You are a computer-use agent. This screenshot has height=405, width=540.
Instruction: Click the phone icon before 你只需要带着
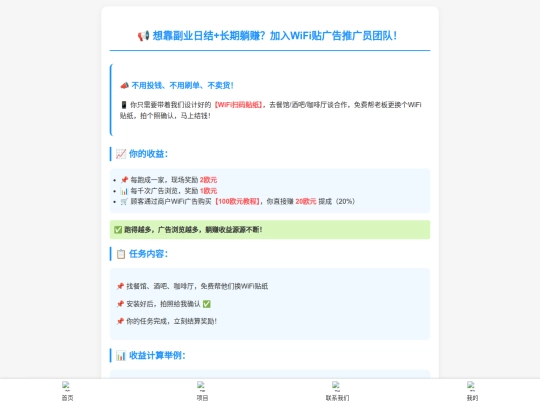click(x=124, y=105)
